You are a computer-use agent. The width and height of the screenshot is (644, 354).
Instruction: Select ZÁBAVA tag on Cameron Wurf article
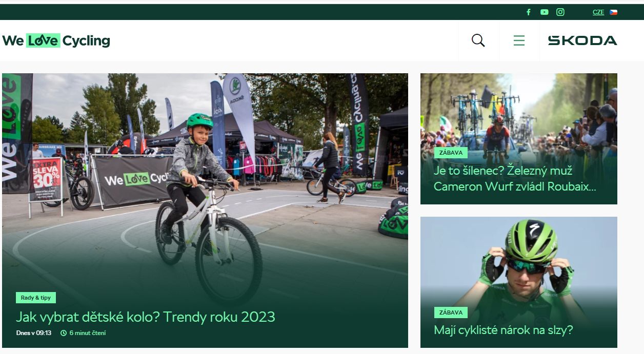pos(451,153)
